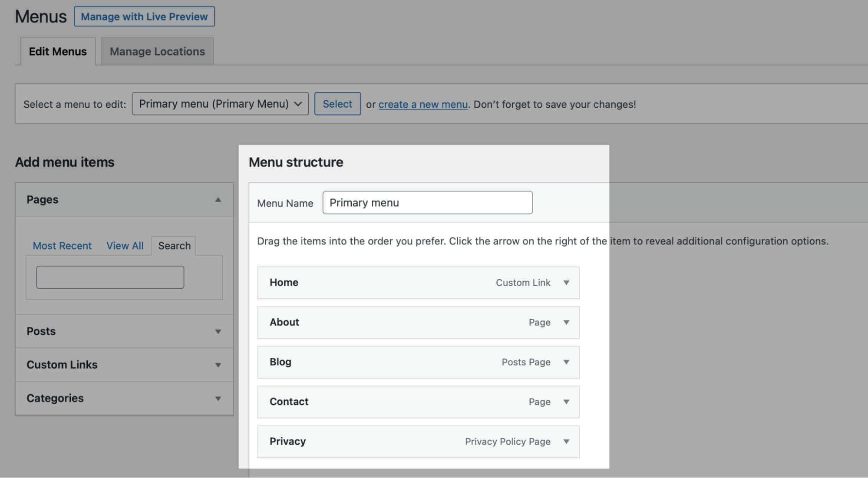Viewport: 868px width, 478px height.
Task: Click the Menu structure heading
Action: click(x=296, y=162)
